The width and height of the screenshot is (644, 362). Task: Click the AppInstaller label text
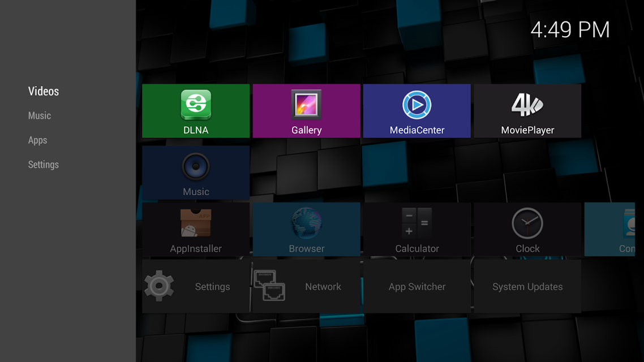[x=196, y=249]
